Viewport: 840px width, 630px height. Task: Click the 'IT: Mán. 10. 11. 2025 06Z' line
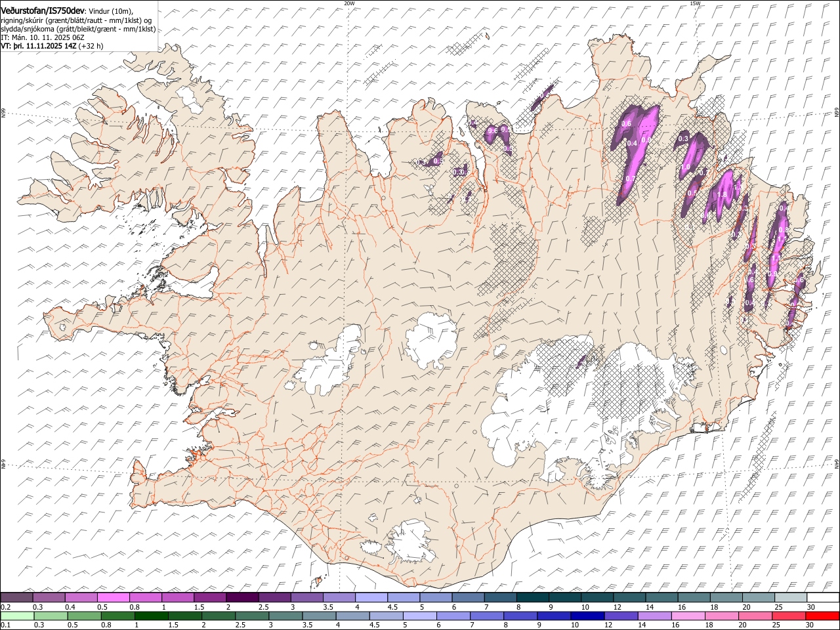[x=43, y=37]
